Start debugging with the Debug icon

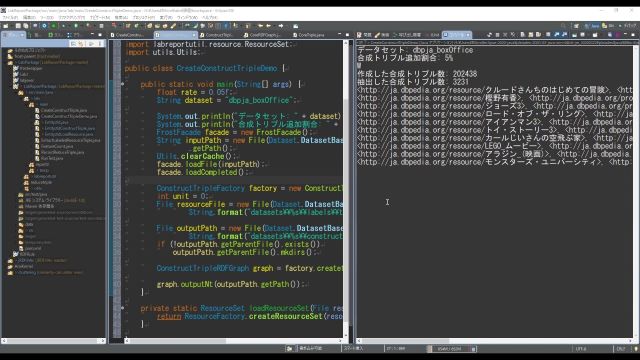(x=44, y=26)
